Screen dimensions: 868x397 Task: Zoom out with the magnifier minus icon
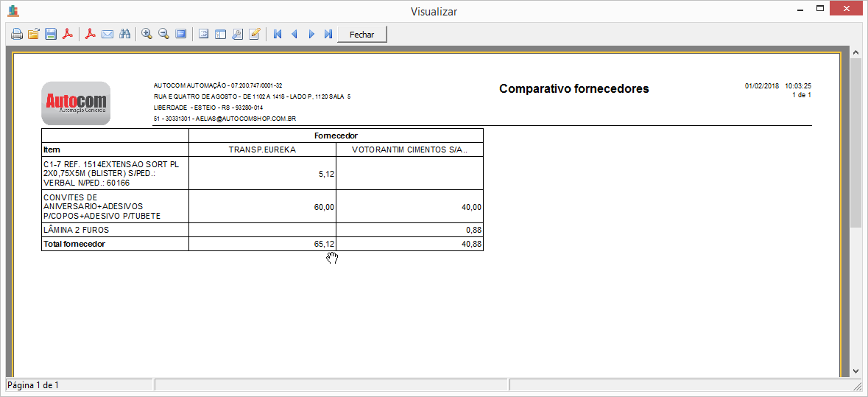pyautogui.click(x=163, y=35)
